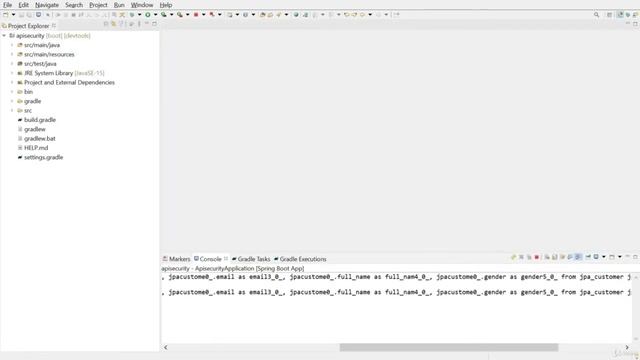Click the console horizontal scrollbar thumb
Image resolution: width=640 pixels, height=360 pixels.
449,347
